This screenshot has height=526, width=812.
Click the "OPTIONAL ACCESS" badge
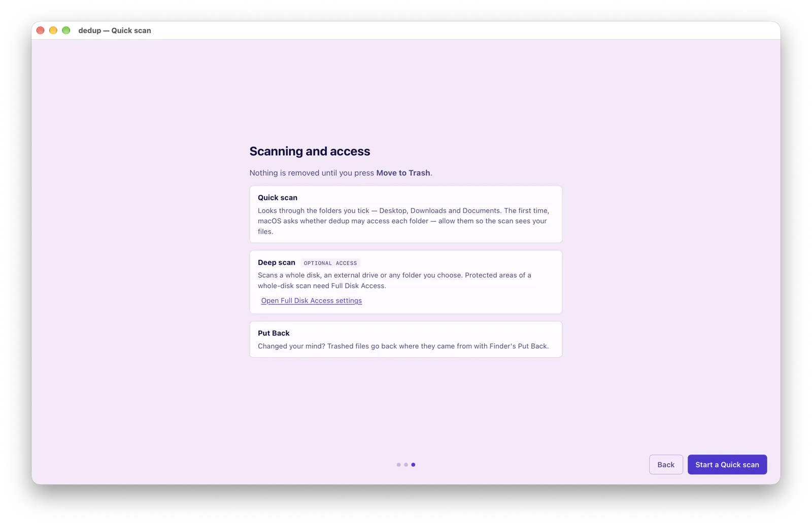pos(330,263)
